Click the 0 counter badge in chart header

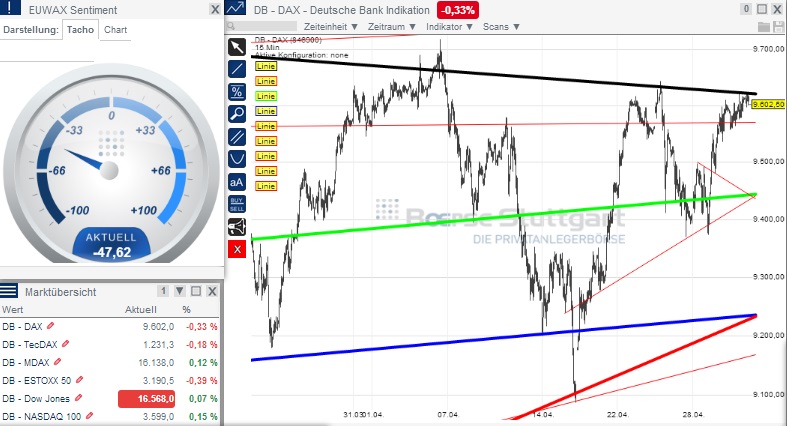coord(746,9)
